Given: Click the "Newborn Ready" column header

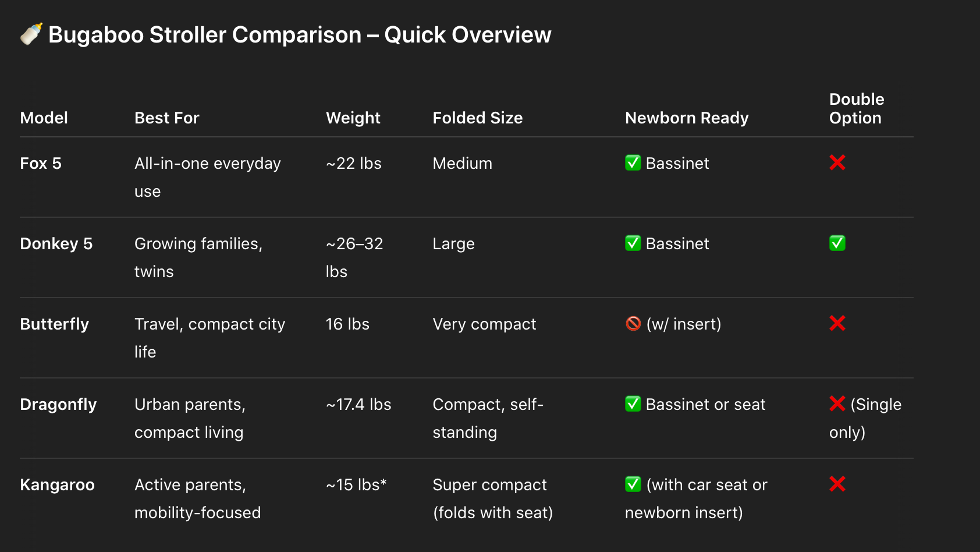Looking at the screenshot, I should (686, 118).
